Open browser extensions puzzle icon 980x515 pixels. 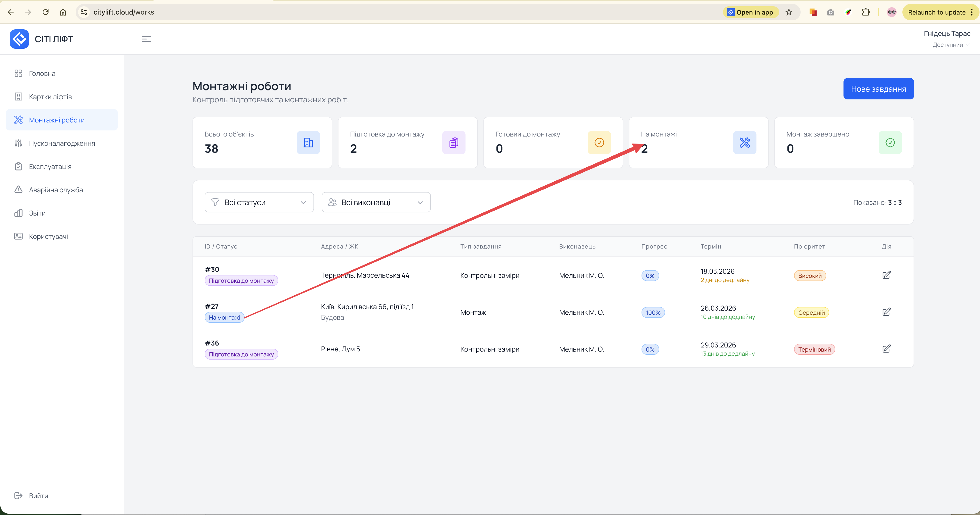(866, 12)
